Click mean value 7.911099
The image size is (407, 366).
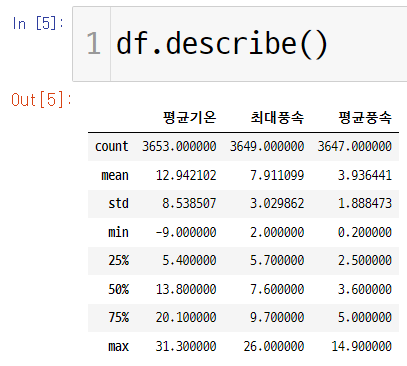pyautogui.click(x=277, y=175)
